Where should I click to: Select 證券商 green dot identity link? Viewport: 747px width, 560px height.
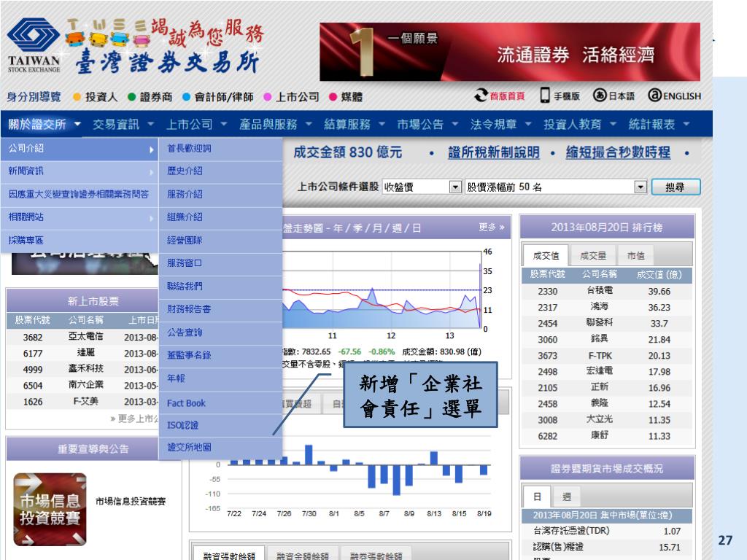(x=150, y=97)
